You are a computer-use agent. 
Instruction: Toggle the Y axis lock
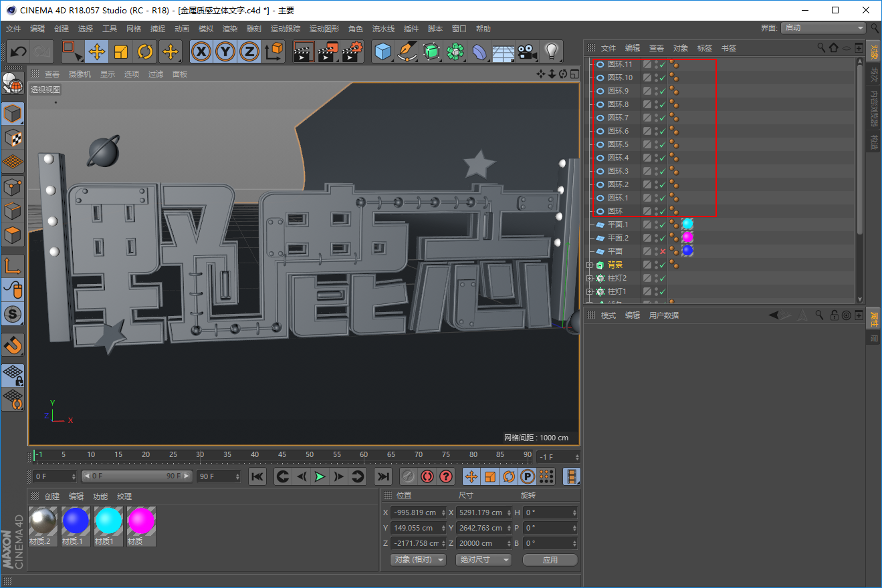[226, 51]
